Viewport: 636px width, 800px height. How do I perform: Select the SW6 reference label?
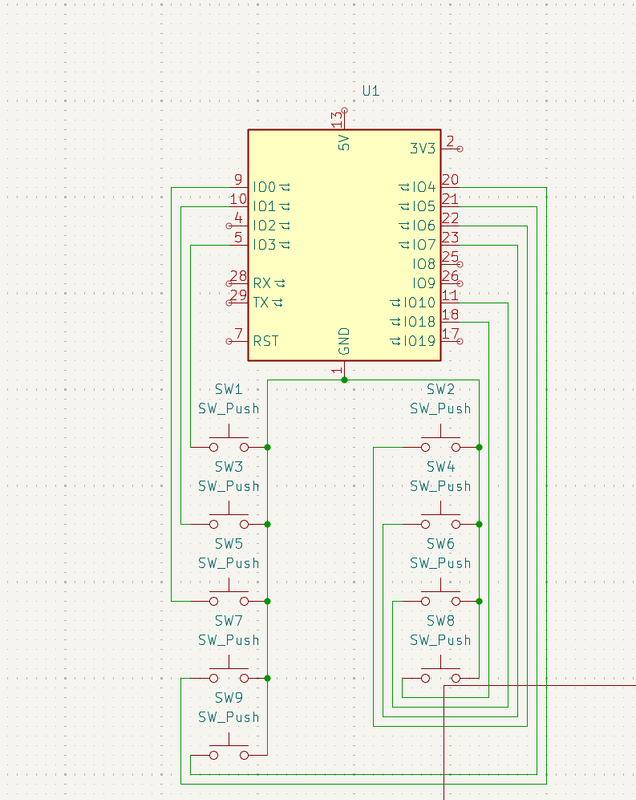tap(441, 544)
